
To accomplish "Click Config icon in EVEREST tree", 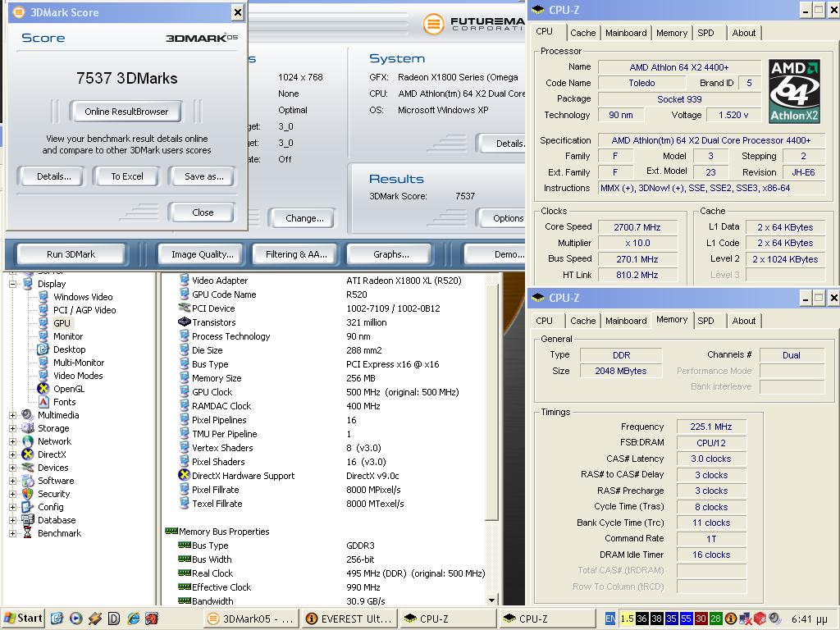I will pyautogui.click(x=27, y=507).
